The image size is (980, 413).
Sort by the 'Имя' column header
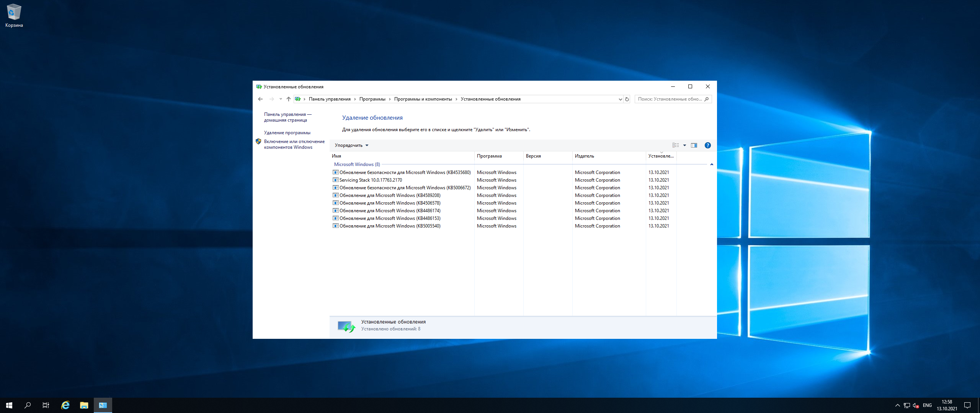402,156
